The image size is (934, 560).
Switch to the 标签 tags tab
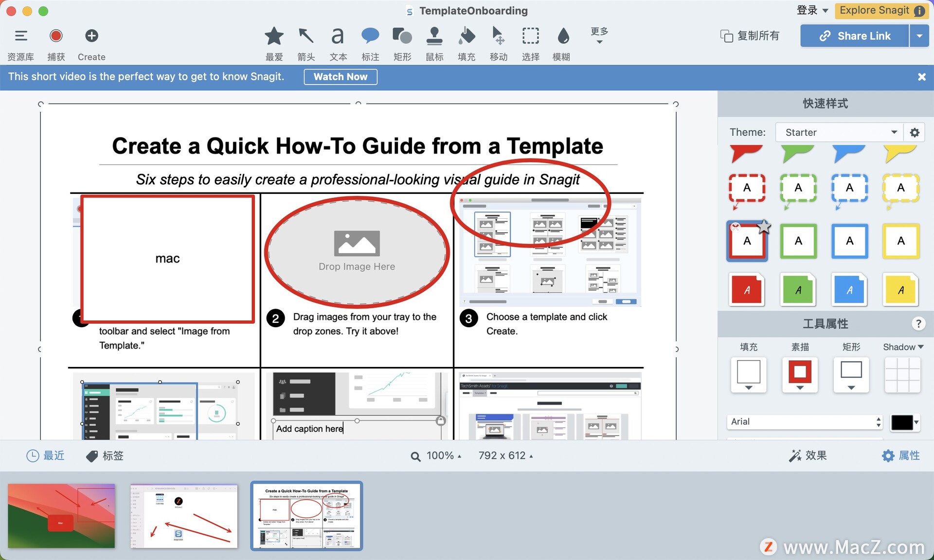coord(105,455)
